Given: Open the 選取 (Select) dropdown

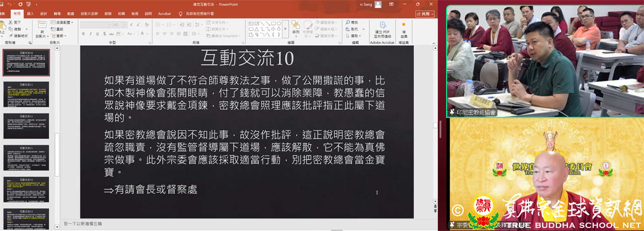Looking at the screenshot, I should tap(354, 36).
